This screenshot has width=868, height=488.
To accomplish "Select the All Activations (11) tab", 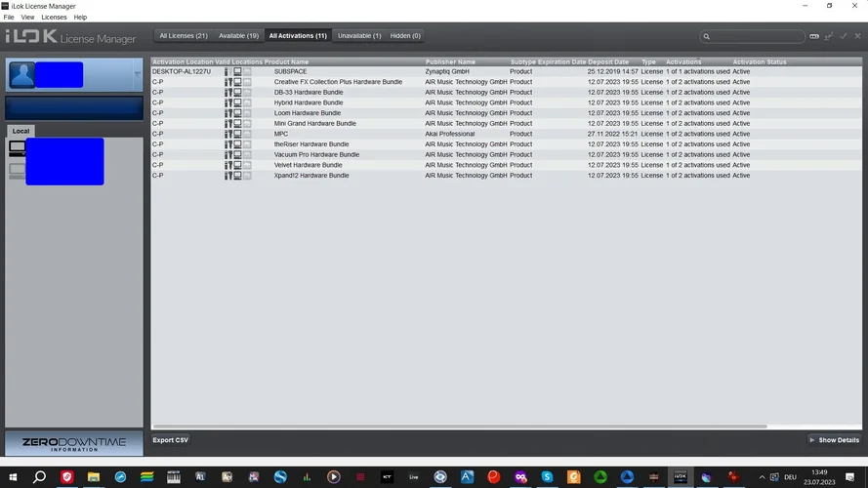I will point(298,36).
